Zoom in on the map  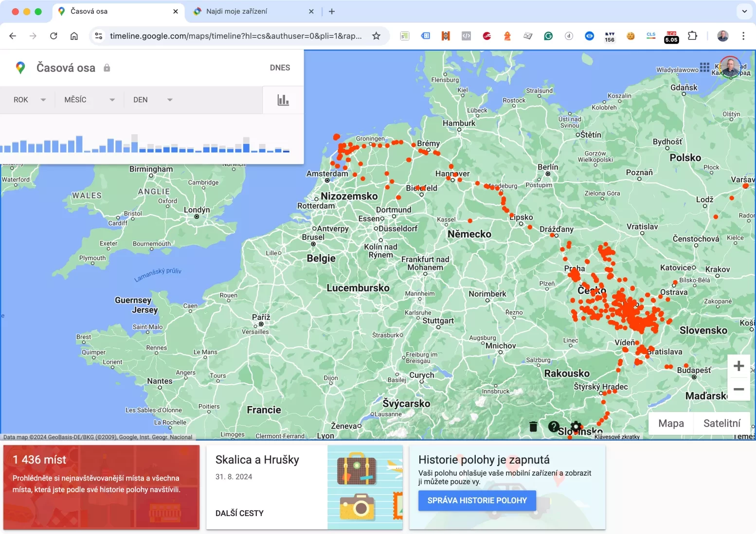(738, 366)
